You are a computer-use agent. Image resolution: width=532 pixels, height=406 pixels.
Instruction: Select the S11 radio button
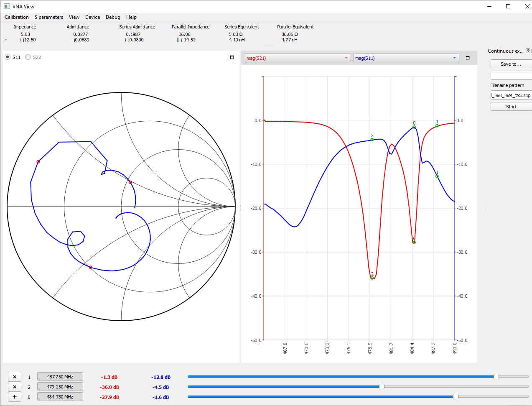(8, 57)
